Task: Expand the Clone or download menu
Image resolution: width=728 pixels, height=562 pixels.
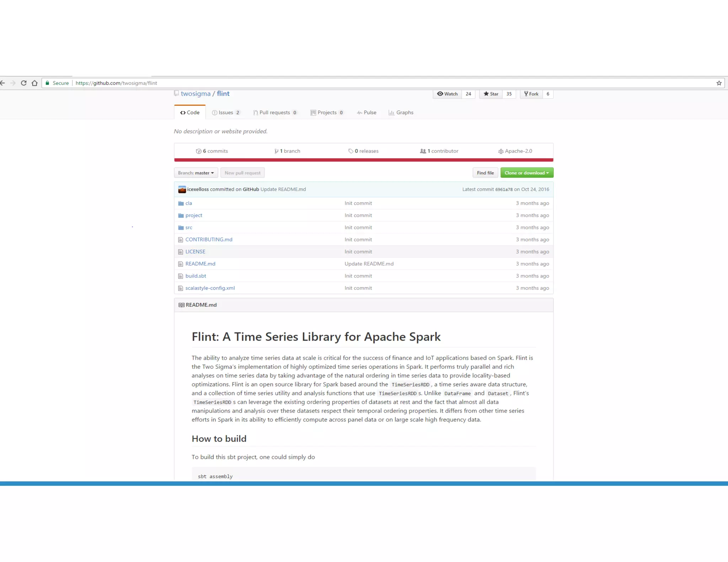Action: pyautogui.click(x=526, y=173)
